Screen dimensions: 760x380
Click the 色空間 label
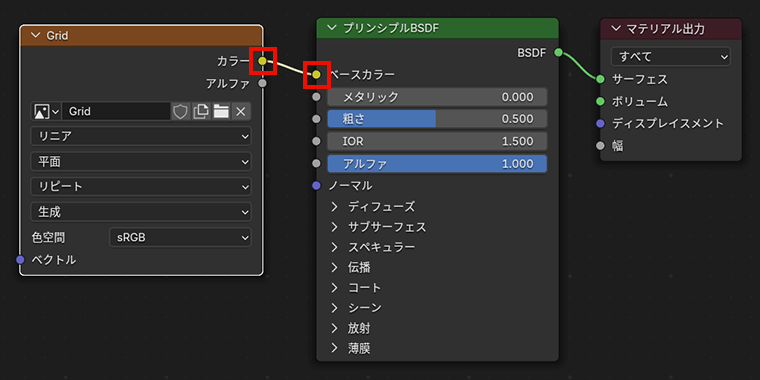tap(48, 238)
